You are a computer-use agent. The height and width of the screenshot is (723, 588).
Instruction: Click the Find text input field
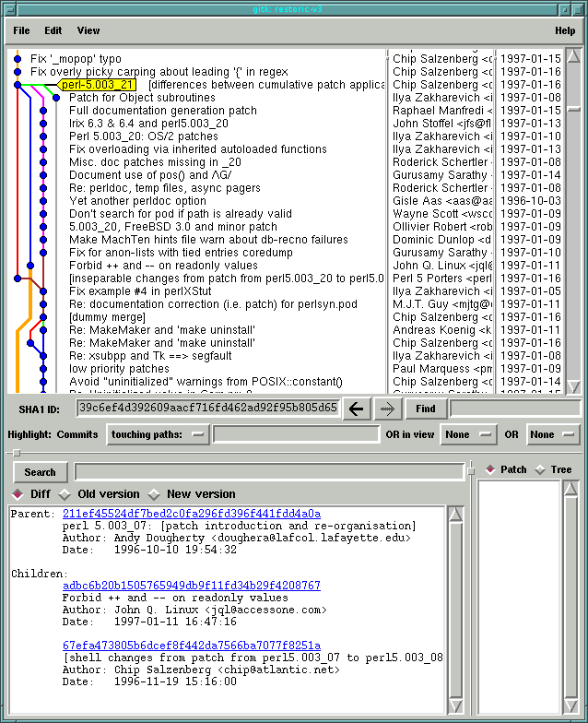[x=514, y=409]
